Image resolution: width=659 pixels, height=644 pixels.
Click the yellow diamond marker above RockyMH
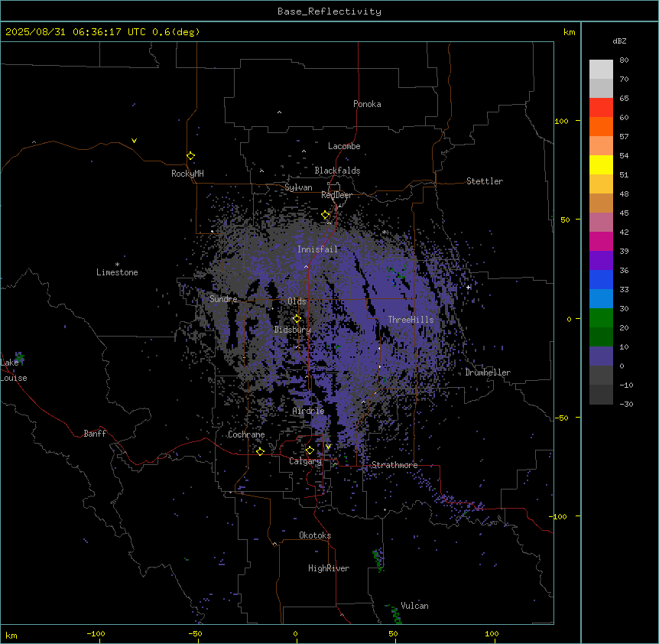pos(191,156)
